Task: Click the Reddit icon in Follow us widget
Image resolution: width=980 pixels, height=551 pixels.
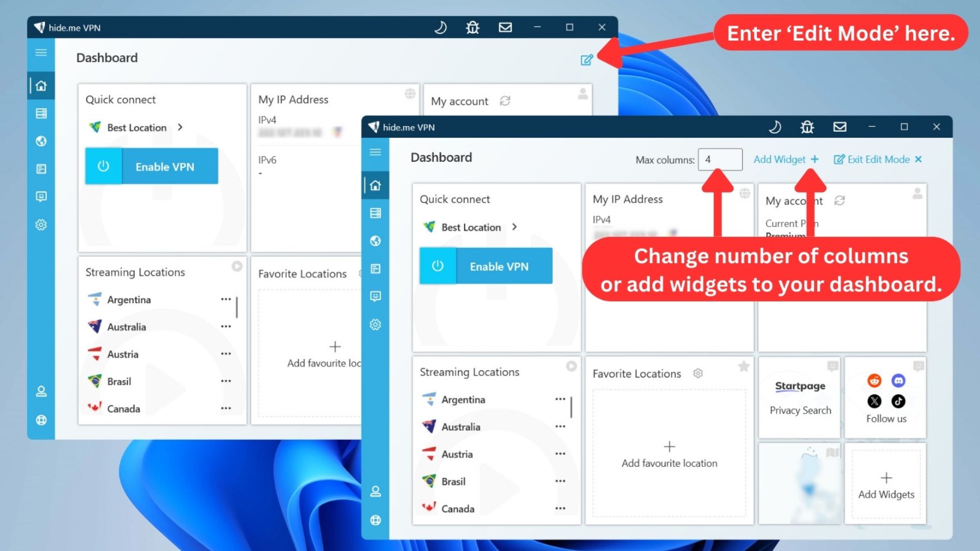Action: [874, 381]
